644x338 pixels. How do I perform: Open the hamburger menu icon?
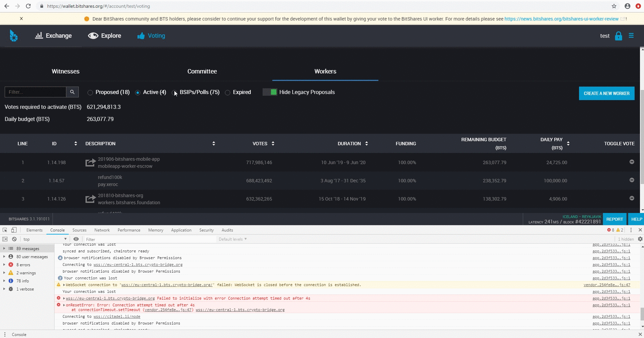coord(631,35)
